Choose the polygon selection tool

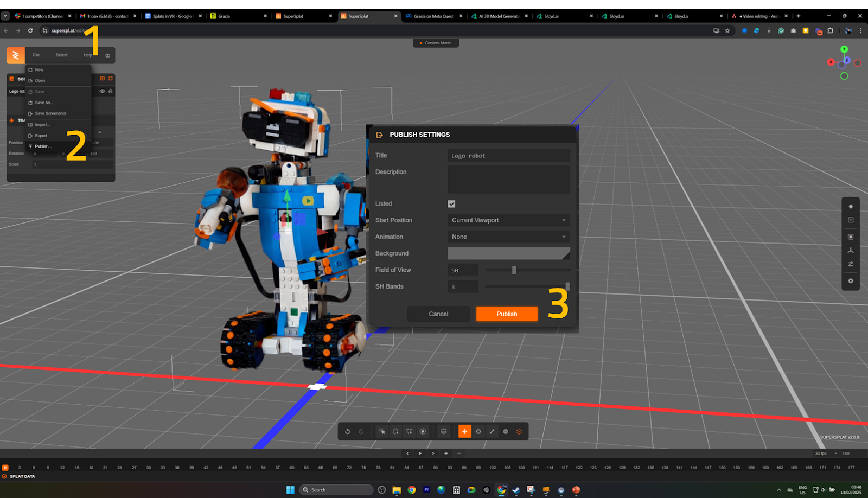(409, 431)
